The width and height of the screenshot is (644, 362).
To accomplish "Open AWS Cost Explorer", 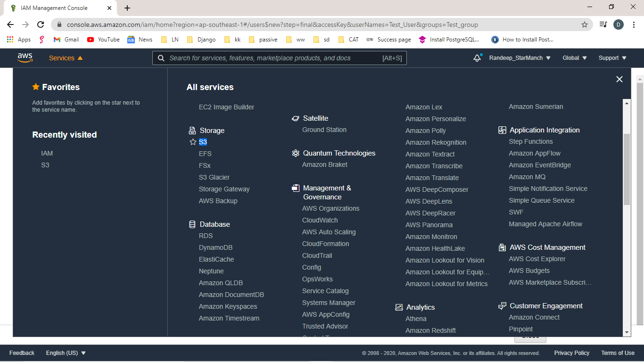I will [x=537, y=259].
